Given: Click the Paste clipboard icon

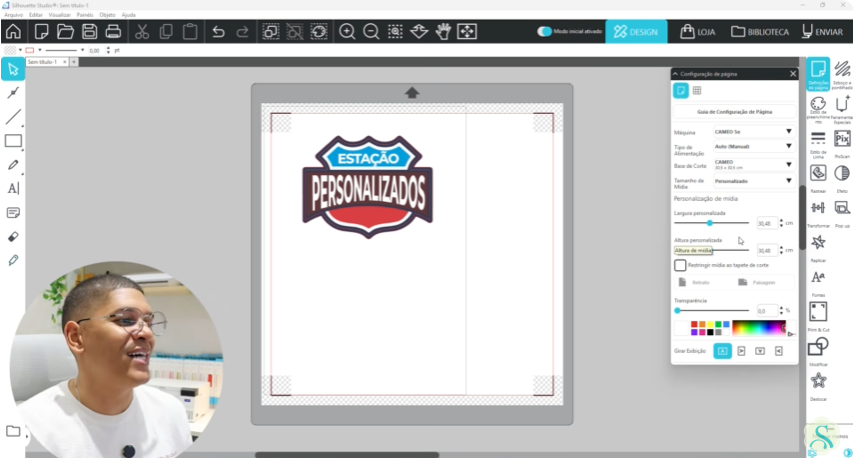Looking at the screenshot, I should coord(190,32).
